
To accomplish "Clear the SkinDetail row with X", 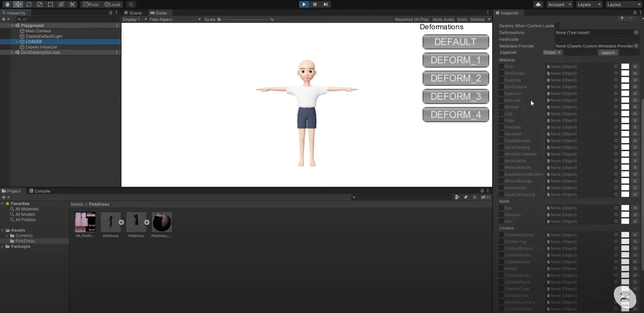I will [x=635, y=73].
